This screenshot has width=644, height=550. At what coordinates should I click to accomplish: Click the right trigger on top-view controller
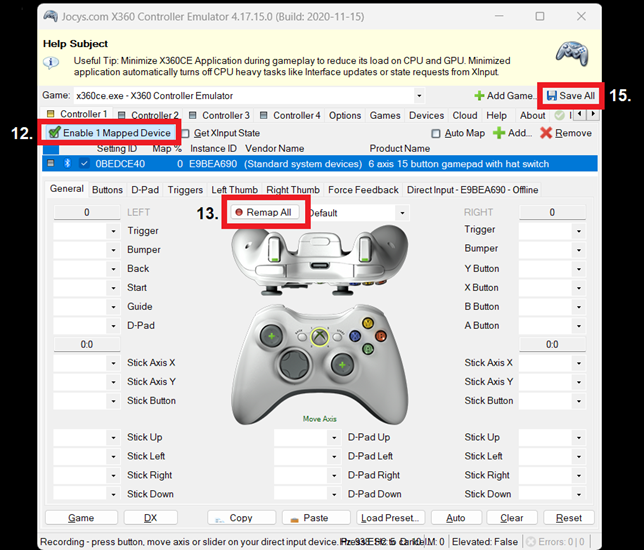coord(365,250)
